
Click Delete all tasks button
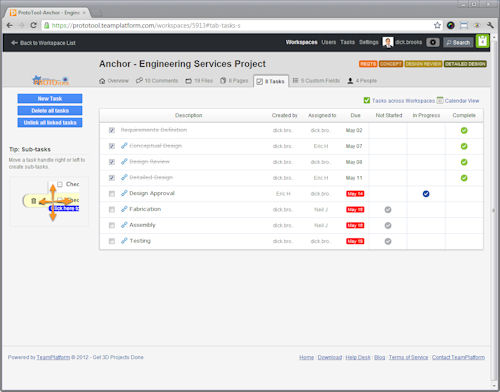tap(50, 110)
